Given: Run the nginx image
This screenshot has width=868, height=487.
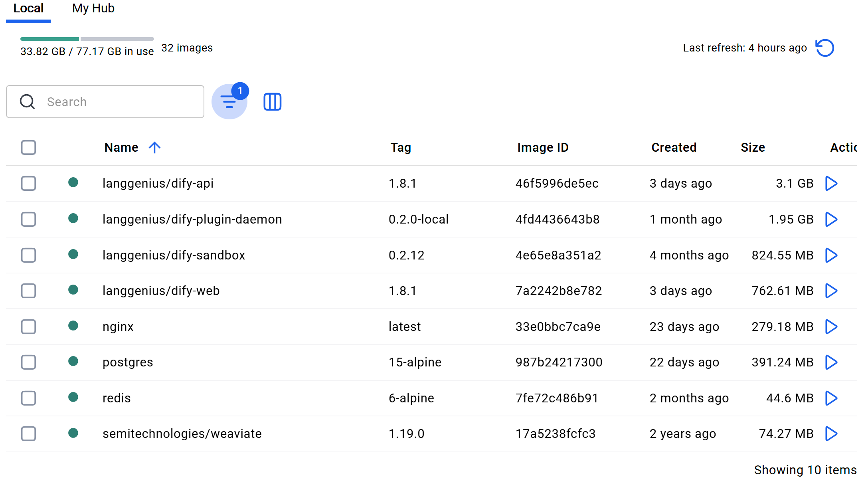Looking at the screenshot, I should (831, 327).
